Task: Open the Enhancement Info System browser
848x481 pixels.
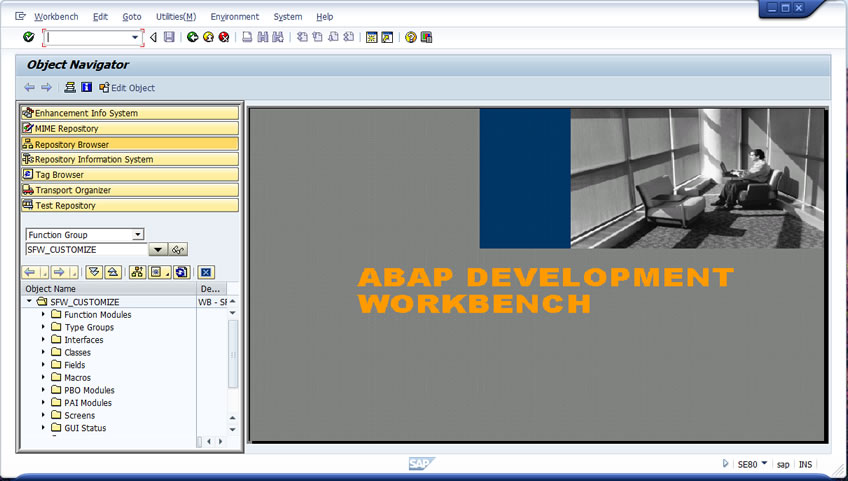Action: (130, 113)
